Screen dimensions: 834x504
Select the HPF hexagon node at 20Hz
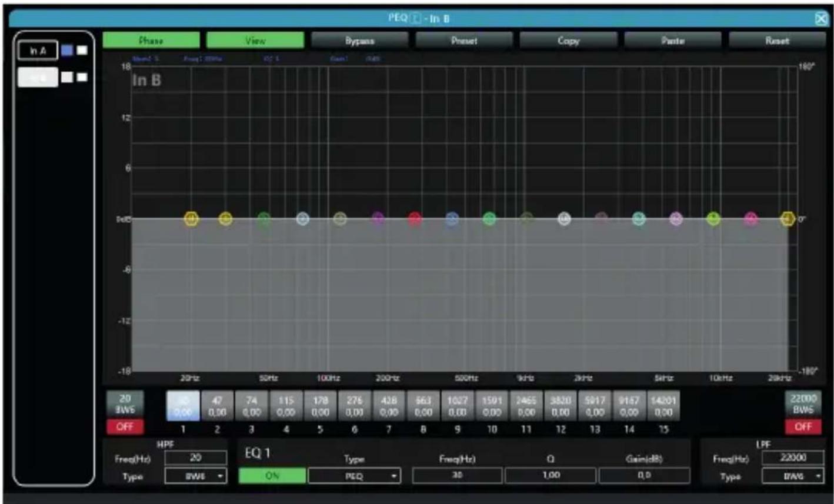pos(191,219)
